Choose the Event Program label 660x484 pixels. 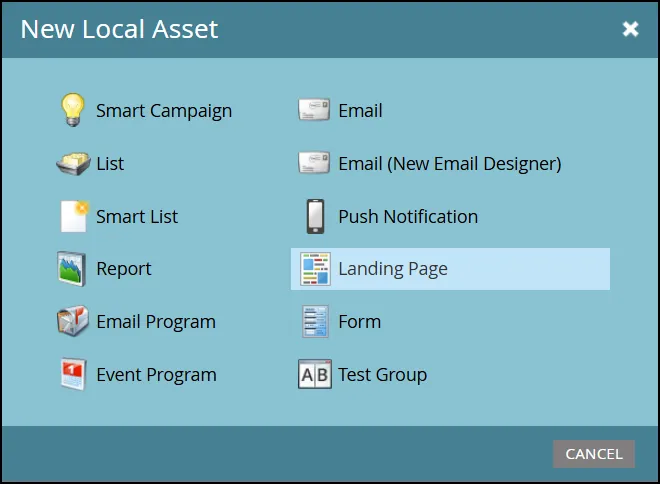157,375
